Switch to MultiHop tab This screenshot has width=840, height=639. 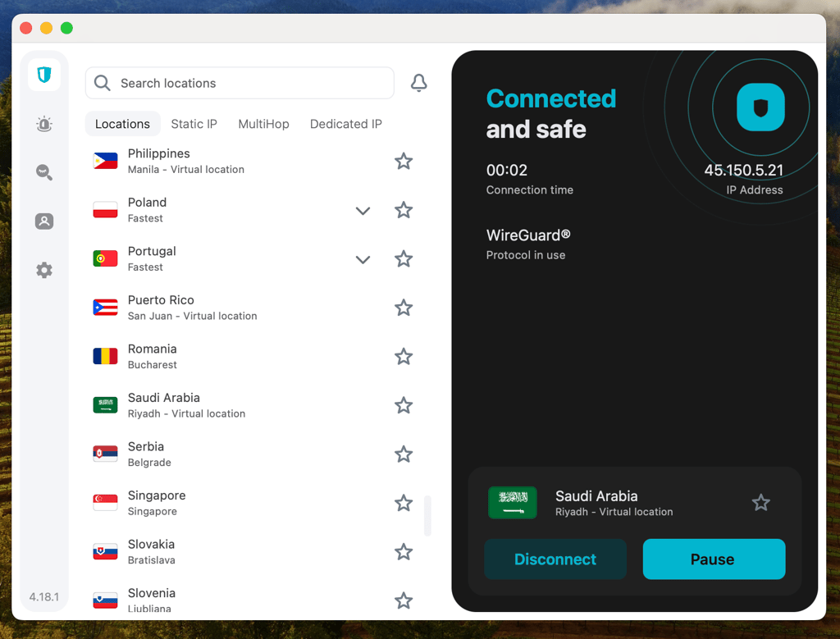[x=263, y=124]
